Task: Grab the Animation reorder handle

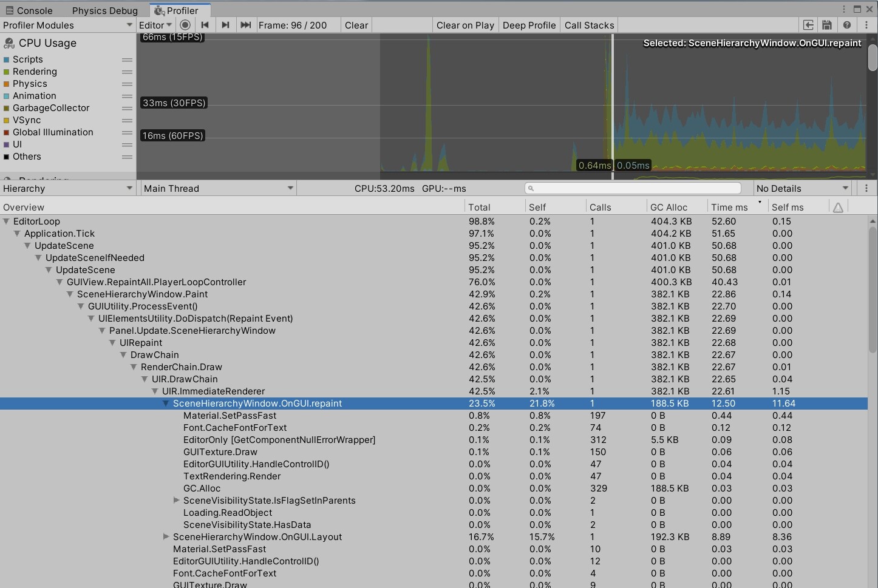Action: click(x=127, y=96)
